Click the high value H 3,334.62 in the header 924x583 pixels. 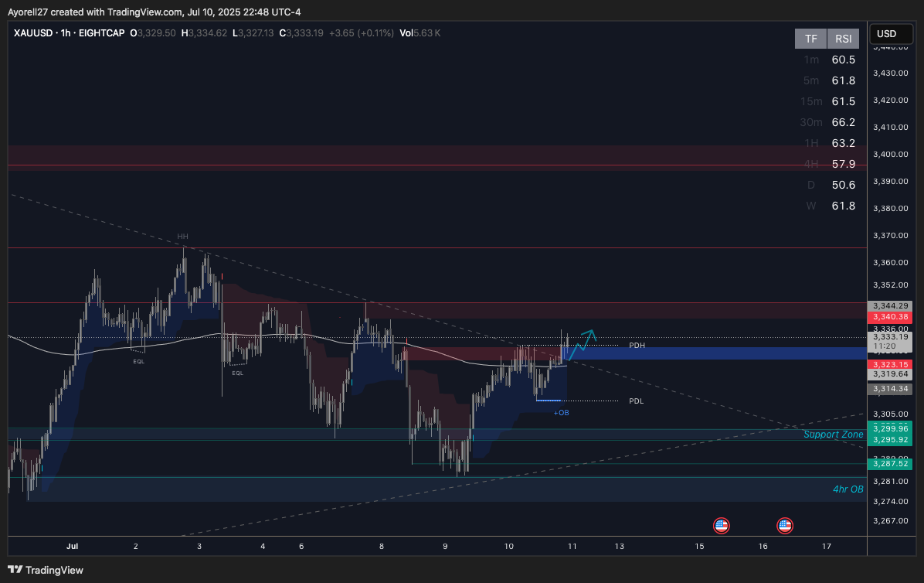coord(204,33)
